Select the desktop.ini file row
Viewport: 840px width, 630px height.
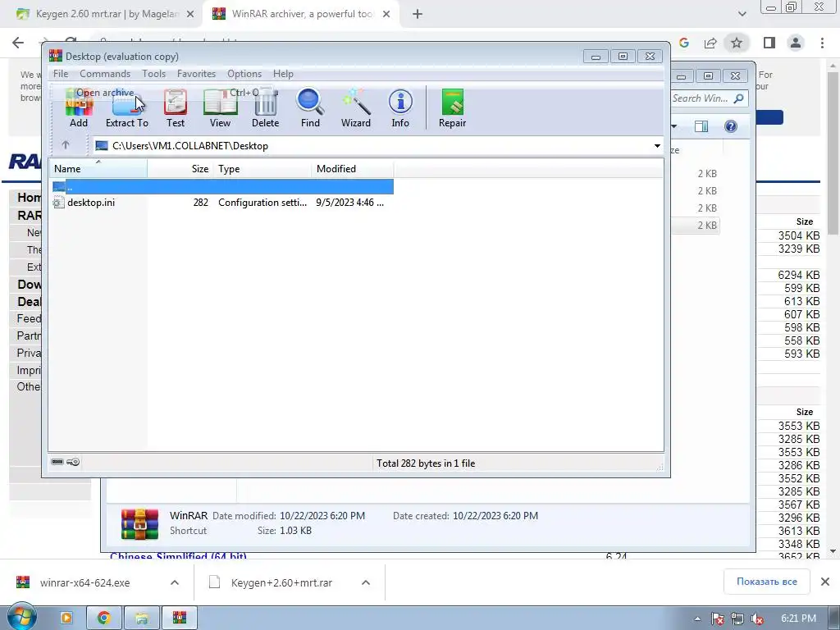coord(222,203)
